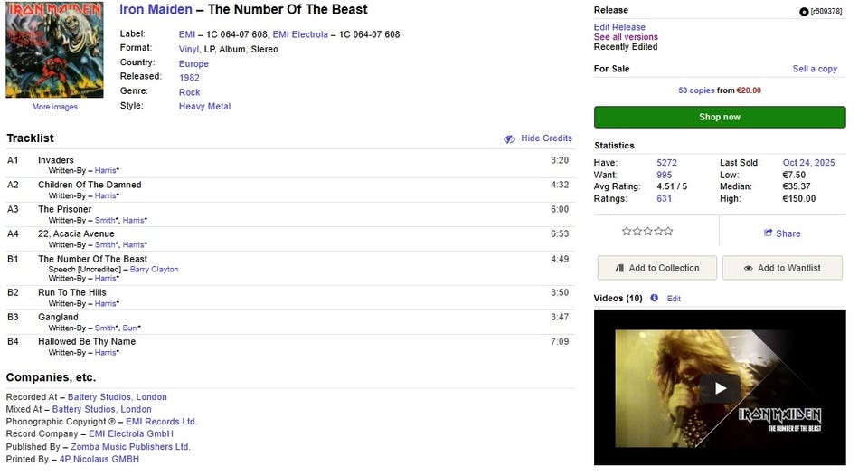Open the EMI label link

click(187, 34)
